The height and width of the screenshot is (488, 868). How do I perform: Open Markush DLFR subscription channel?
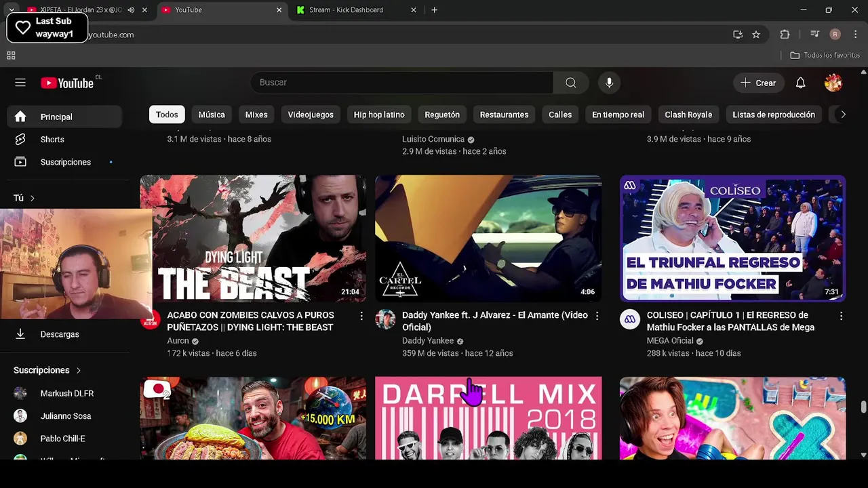64,393
